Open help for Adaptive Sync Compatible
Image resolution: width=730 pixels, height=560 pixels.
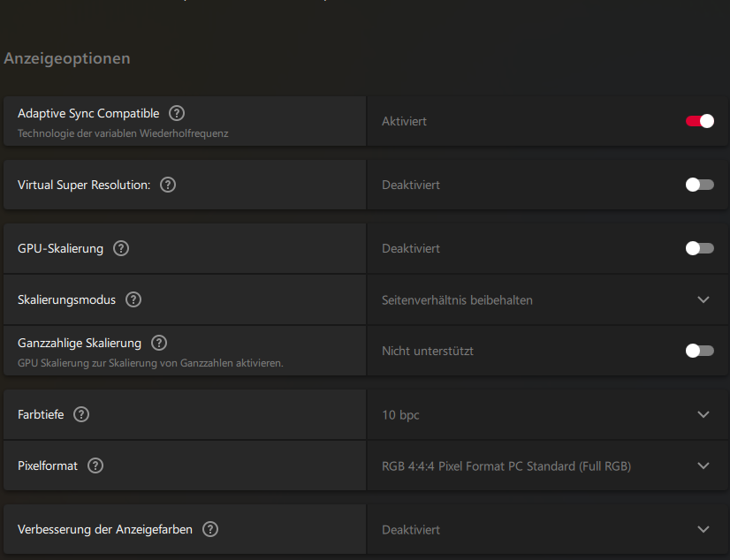(x=177, y=113)
